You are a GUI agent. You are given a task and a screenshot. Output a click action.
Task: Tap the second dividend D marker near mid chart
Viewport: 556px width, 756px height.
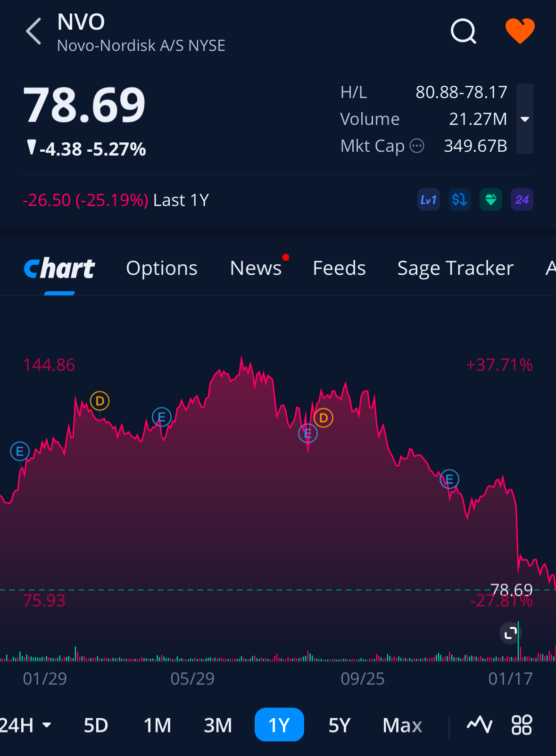click(x=324, y=418)
